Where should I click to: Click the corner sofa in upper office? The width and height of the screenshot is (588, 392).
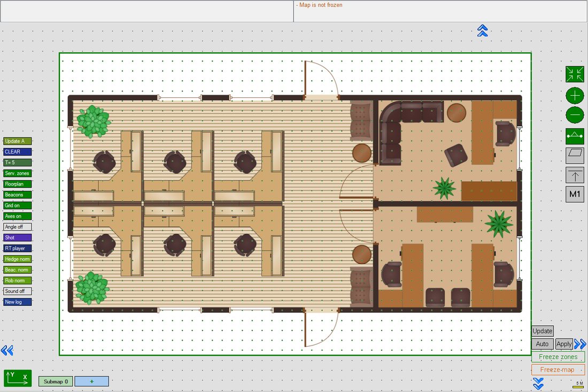click(x=405, y=127)
